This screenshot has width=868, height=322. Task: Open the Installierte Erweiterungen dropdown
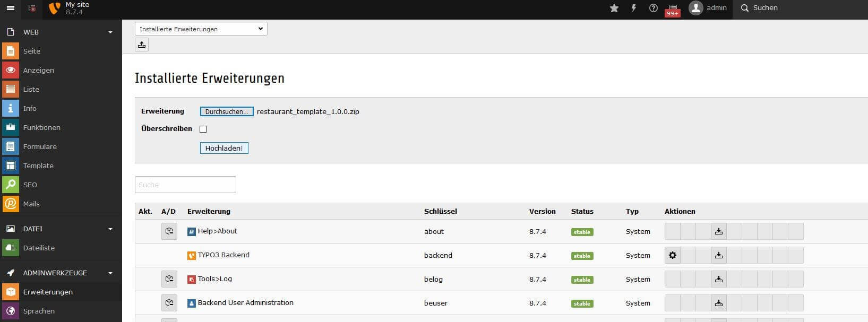click(x=201, y=29)
